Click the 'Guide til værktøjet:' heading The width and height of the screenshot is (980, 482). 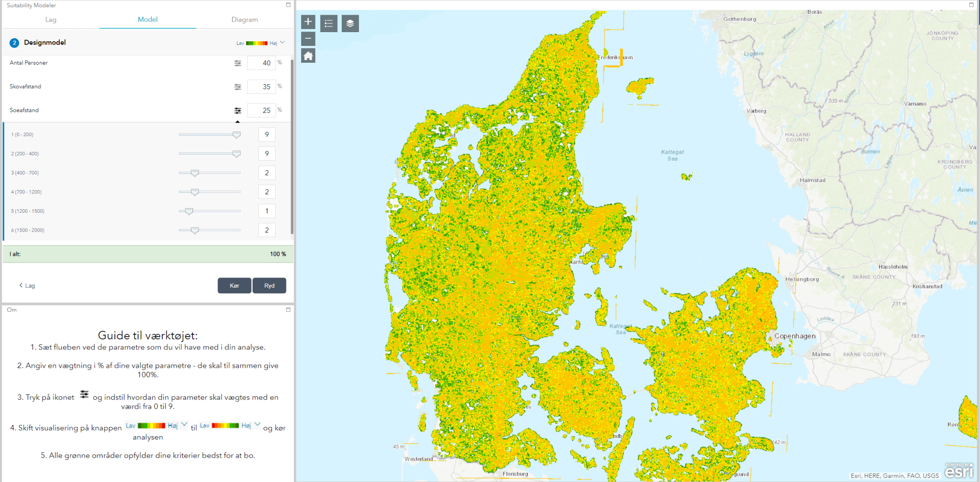click(148, 336)
